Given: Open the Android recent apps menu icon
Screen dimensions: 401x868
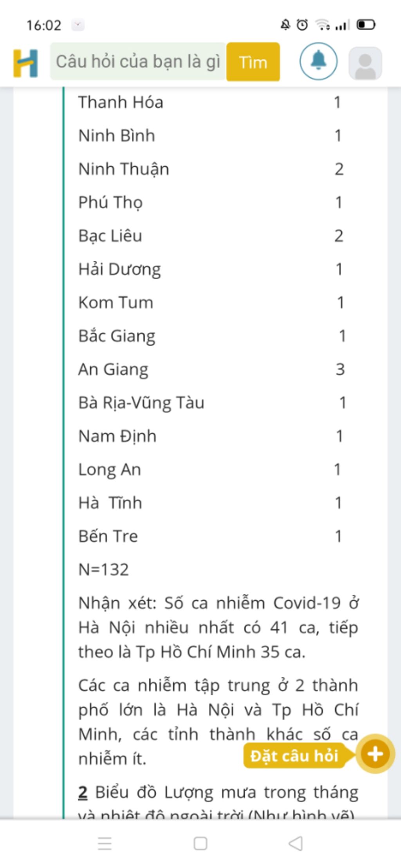Looking at the screenshot, I should click(x=105, y=844).
